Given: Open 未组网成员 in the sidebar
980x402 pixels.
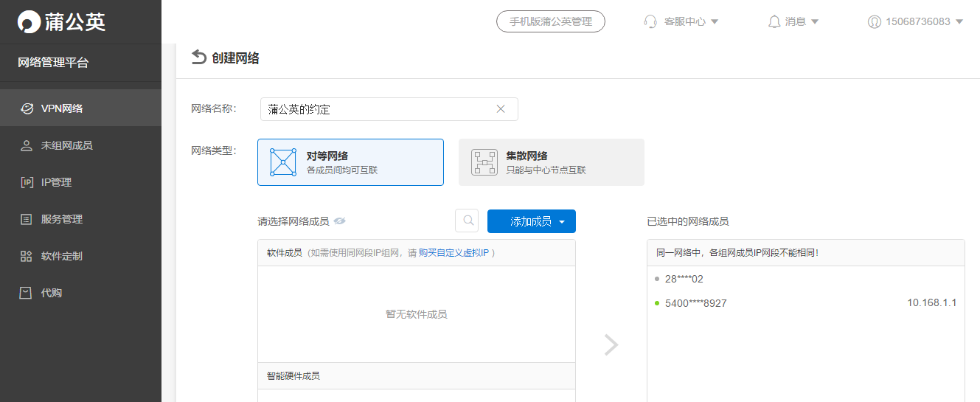Looking at the screenshot, I should click(x=80, y=145).
